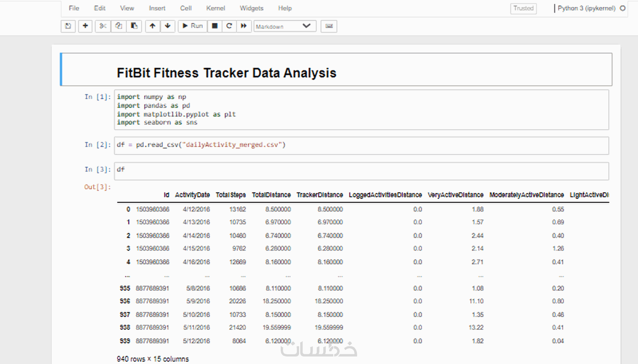Click the VeryActiveDistance value 1.88
The image size is (638, 364).
[478, 209]
